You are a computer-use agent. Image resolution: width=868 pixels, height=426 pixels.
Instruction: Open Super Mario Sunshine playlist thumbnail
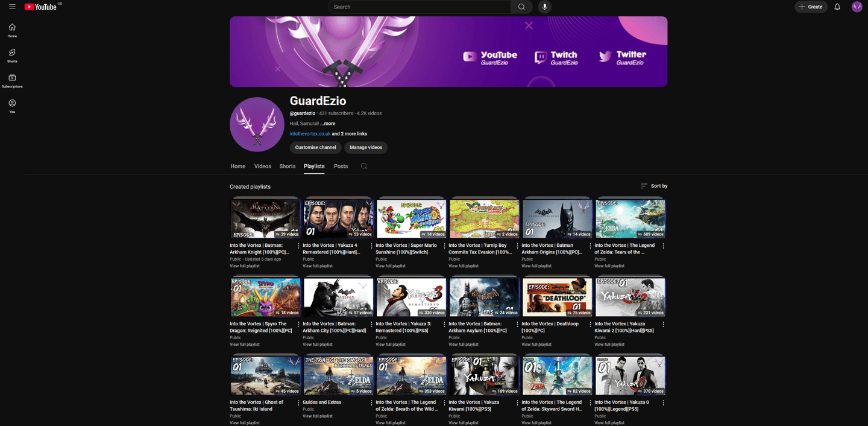(x=411, y=218)
